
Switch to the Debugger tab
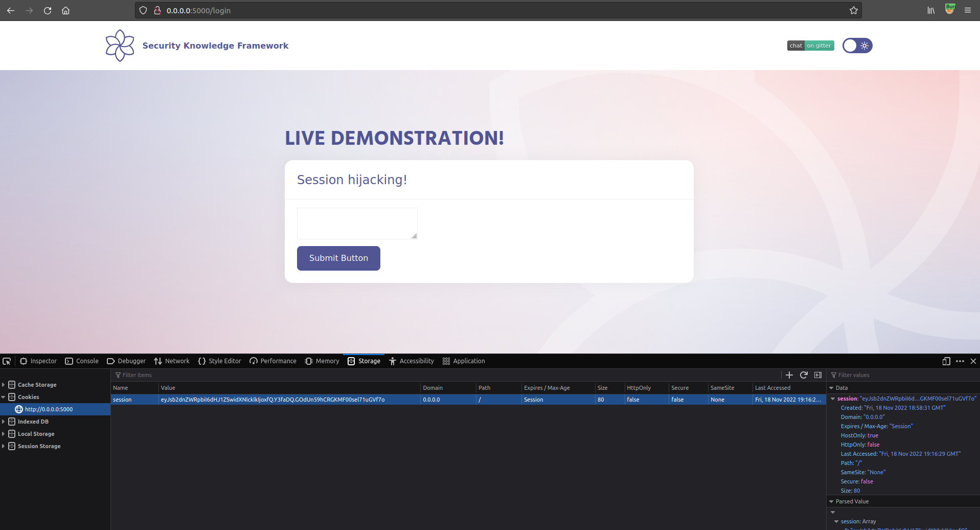(x=126, y=361)
